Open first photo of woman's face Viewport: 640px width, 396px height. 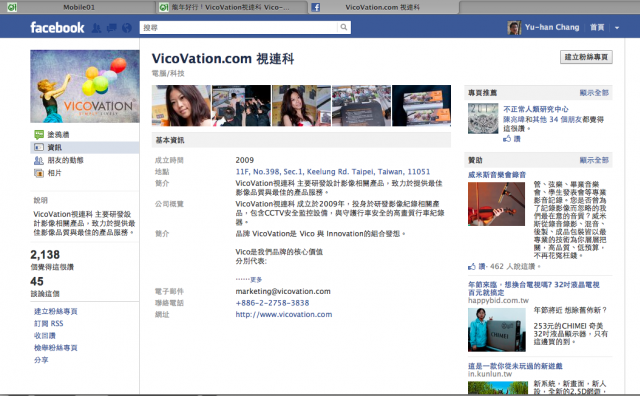pos(181,105)
